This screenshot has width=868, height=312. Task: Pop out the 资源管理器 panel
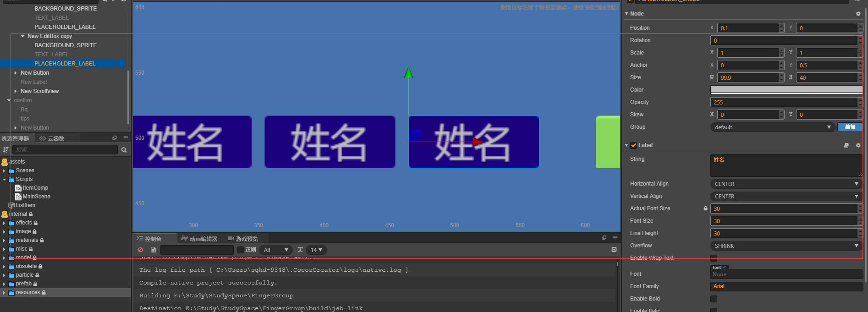115,137
